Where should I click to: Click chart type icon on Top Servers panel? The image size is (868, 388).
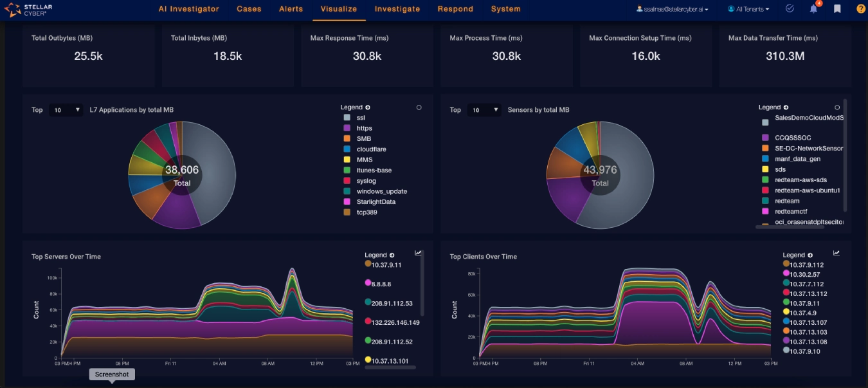(418, 253)
